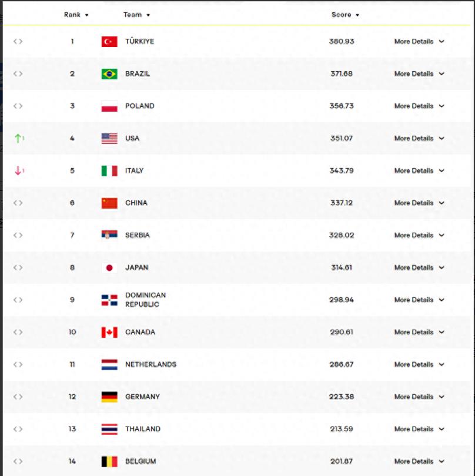Screen dimensions: 475x476
Task: Sort the table by Team column
Action: click(137, 15)
